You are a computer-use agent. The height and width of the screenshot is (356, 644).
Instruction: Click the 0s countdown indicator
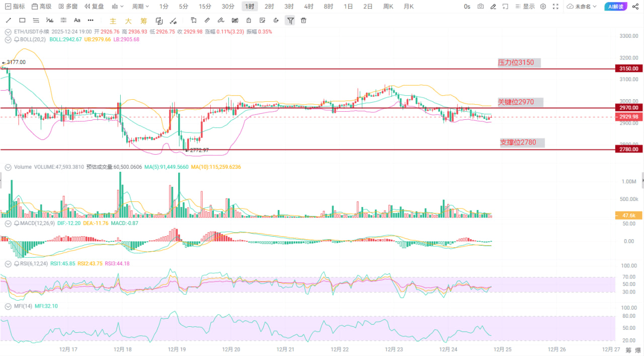pyautogui.click(x=467, y=7)
